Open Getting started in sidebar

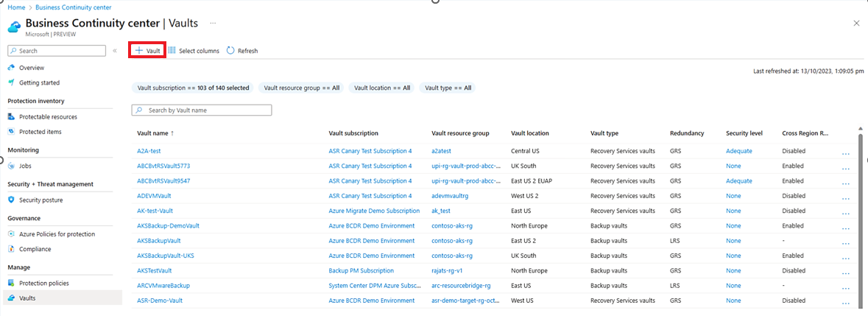[39, 82]
